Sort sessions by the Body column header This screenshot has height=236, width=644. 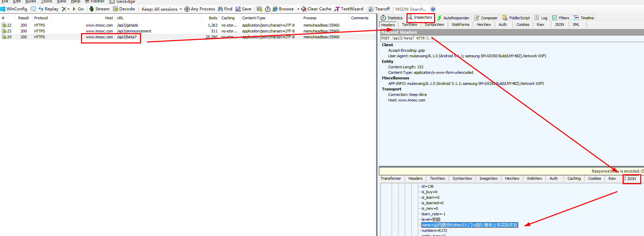[210, 18]
